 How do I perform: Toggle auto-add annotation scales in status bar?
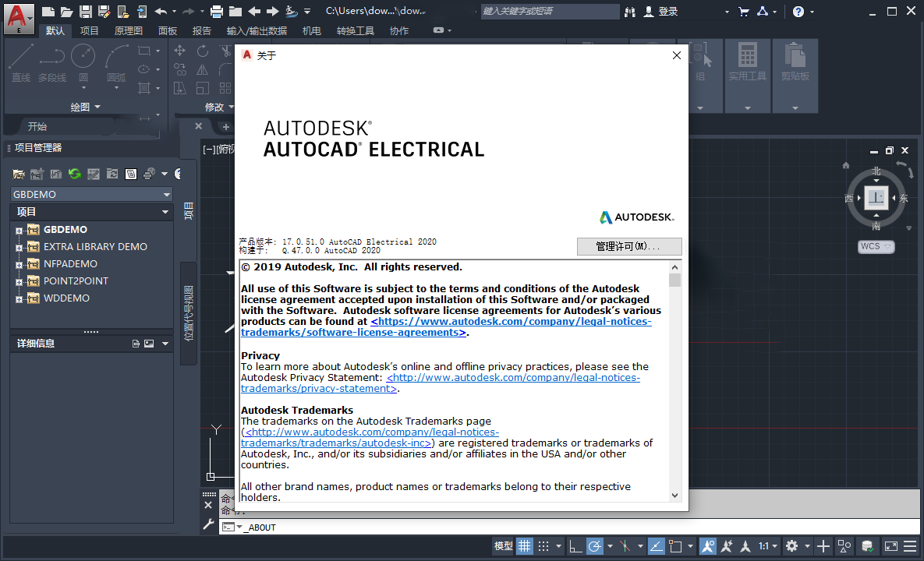pyautogui.click(x=727, y=546)
